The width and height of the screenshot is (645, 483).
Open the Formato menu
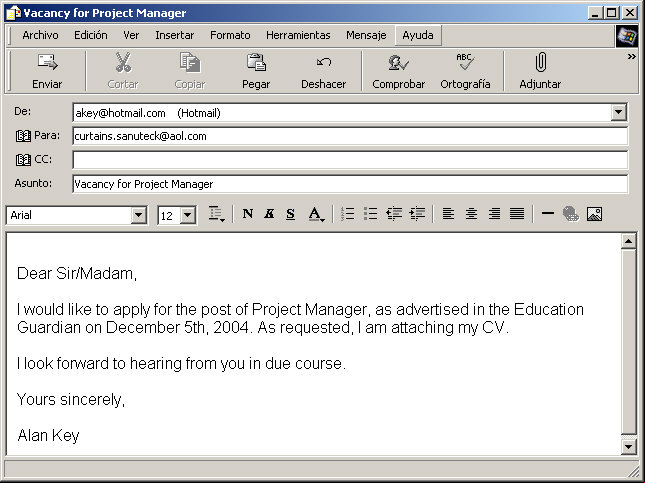(230, 35)
